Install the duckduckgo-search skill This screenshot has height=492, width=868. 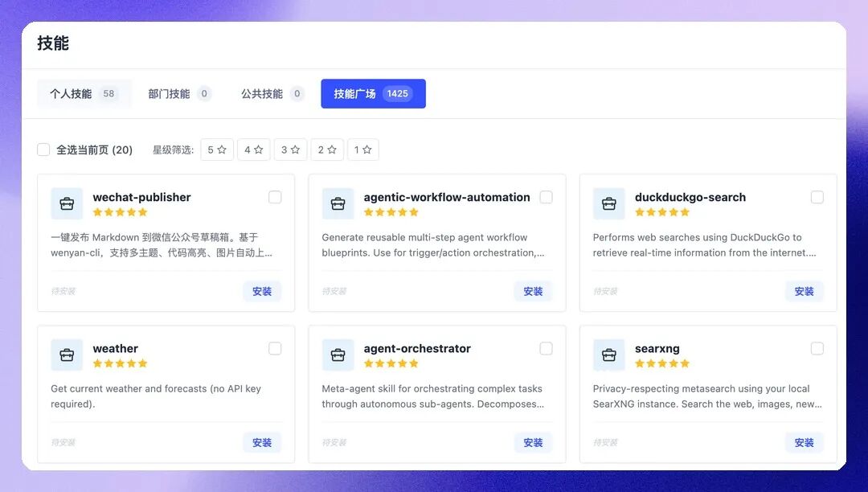[x=805, y=291]
